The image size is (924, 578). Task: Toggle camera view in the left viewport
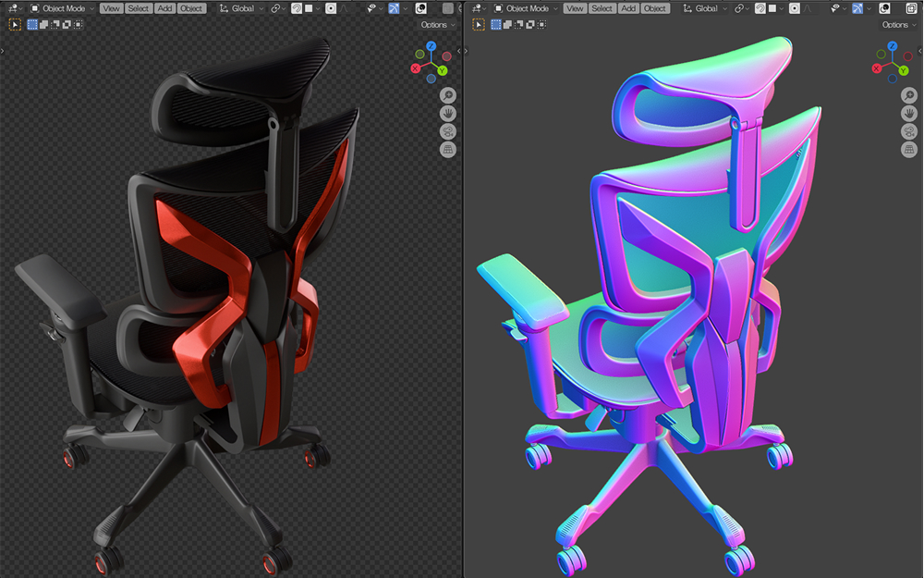pos(447,131)
